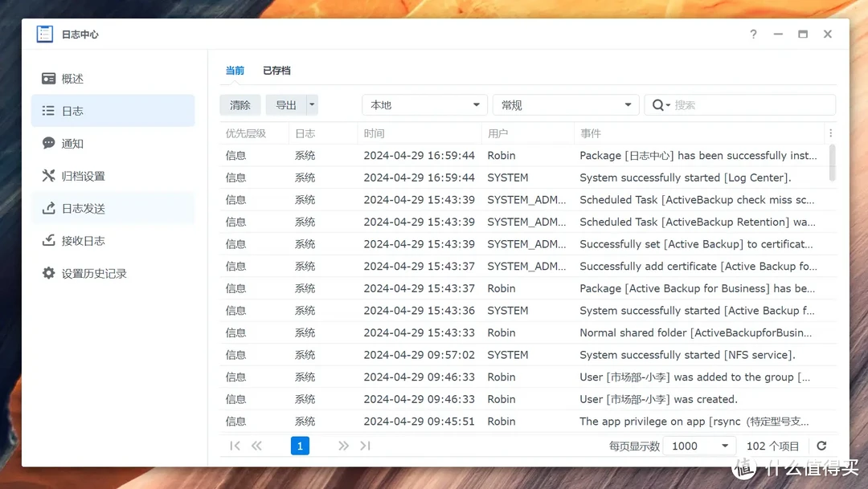868x489 pixels.
Task: Jump to last page of logs
Action: (x=365, y=446)
